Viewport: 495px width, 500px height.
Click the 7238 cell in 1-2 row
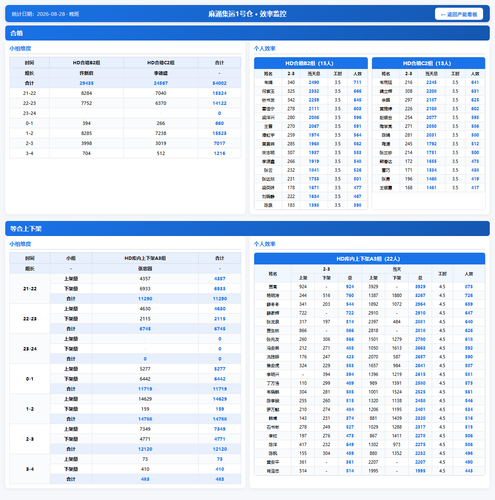pyautogui.click(x=161, y=133)
